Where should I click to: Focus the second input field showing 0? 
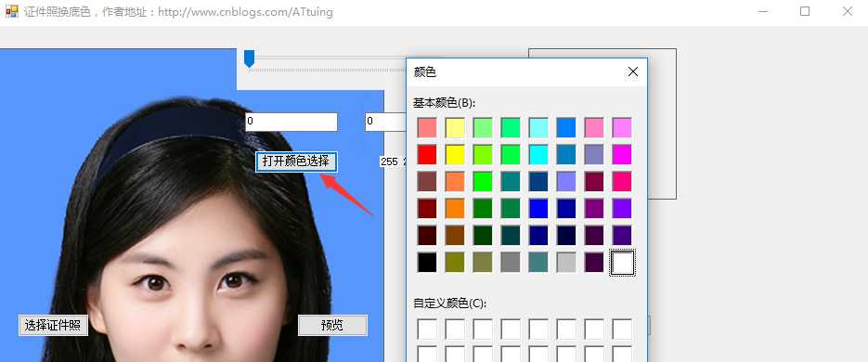click(385, 122)
